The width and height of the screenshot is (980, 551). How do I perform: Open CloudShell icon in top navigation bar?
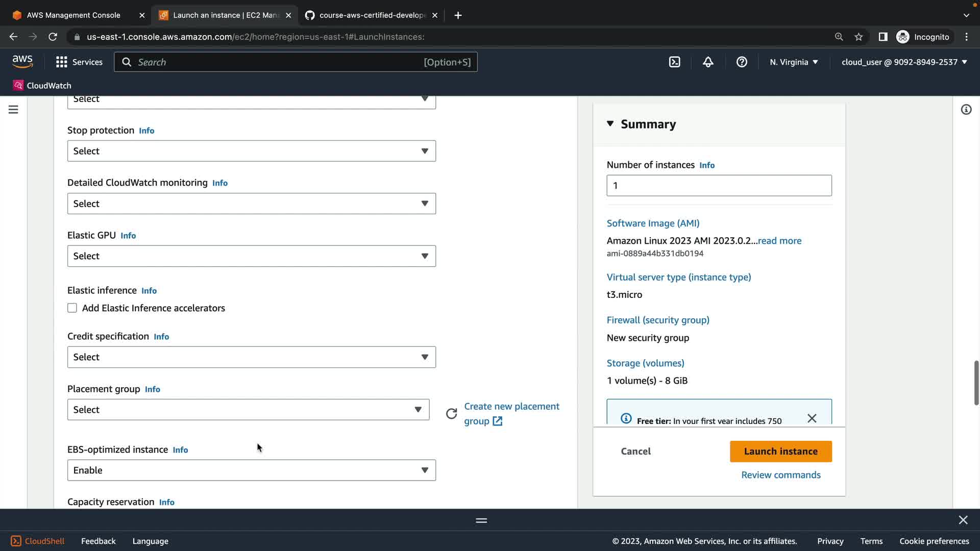coord(674,62)
